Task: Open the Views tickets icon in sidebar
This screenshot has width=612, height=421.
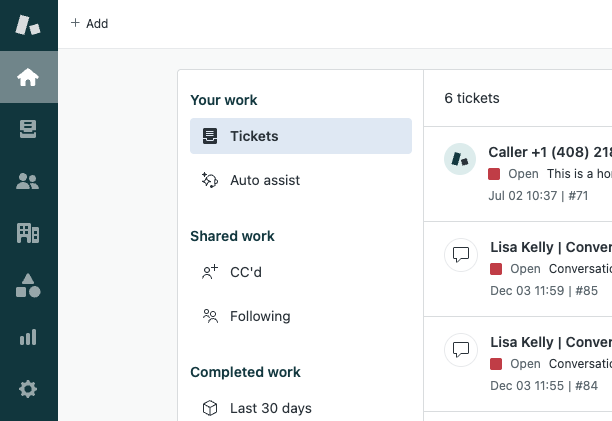Action: (28, 129)
